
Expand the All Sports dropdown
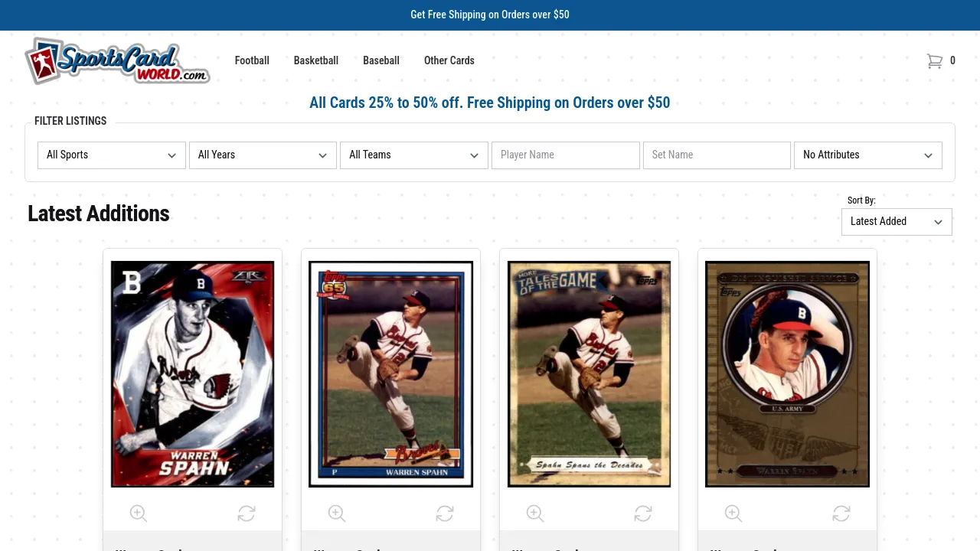click(112, 155)
